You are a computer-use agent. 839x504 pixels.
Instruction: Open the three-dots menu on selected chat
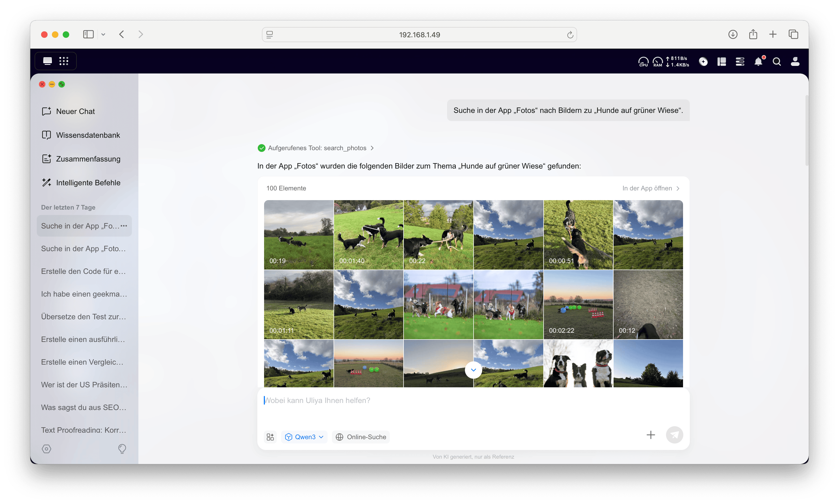click(124, 226)
